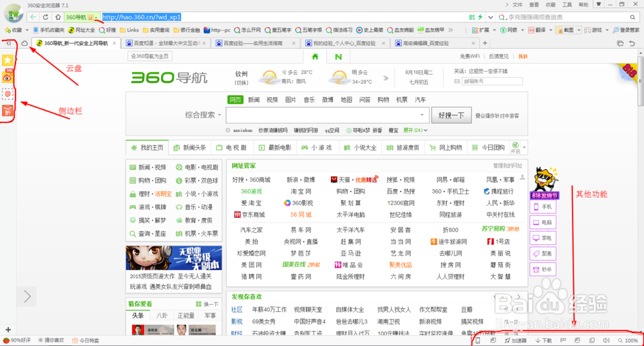Click the 100% zoom level indicator
The width and height of the screenshot is (644, 346).
[x=628, y=340]
